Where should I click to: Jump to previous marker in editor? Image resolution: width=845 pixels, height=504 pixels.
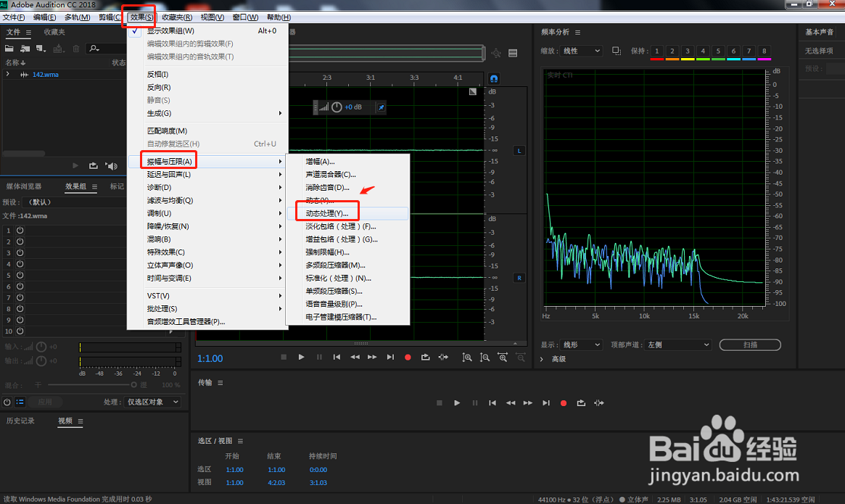(337, 357)
